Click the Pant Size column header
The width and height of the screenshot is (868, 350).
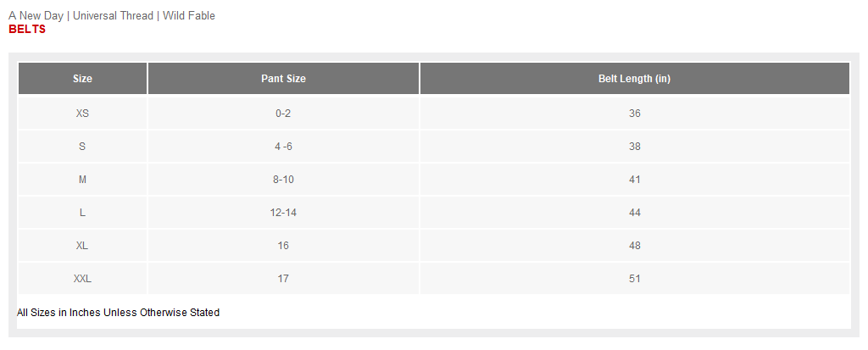point(283,79)
